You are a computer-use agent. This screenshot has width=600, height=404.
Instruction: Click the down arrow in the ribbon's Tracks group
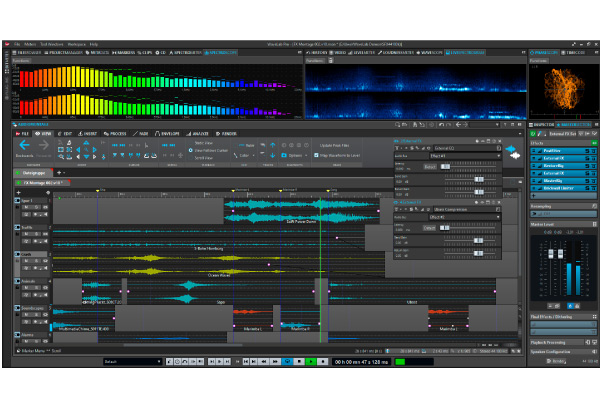coord(272,155)
